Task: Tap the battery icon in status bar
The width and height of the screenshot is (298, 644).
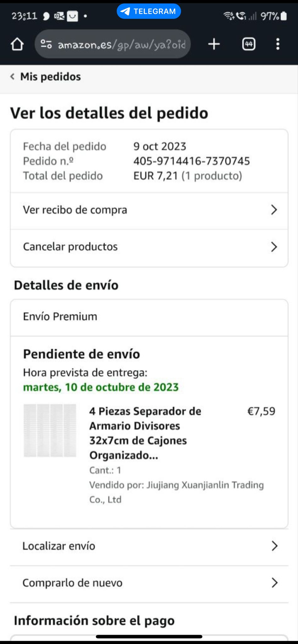Action: coord(284,16)
